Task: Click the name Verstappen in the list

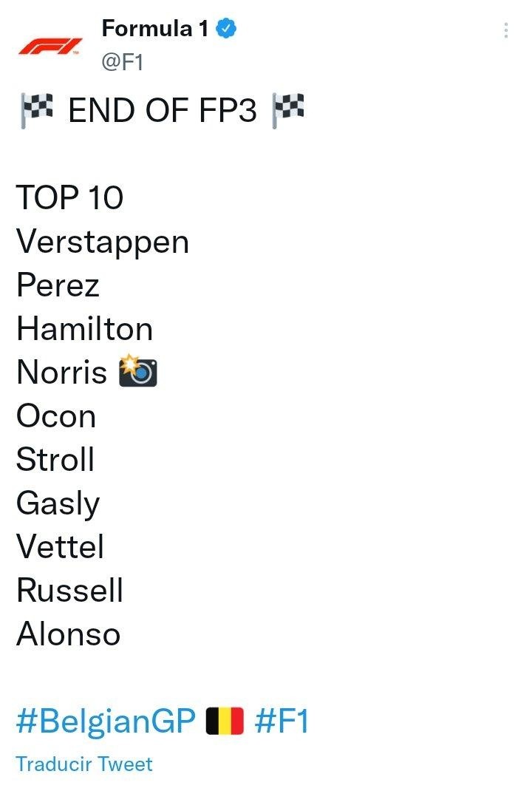Action: pos(103,242)
